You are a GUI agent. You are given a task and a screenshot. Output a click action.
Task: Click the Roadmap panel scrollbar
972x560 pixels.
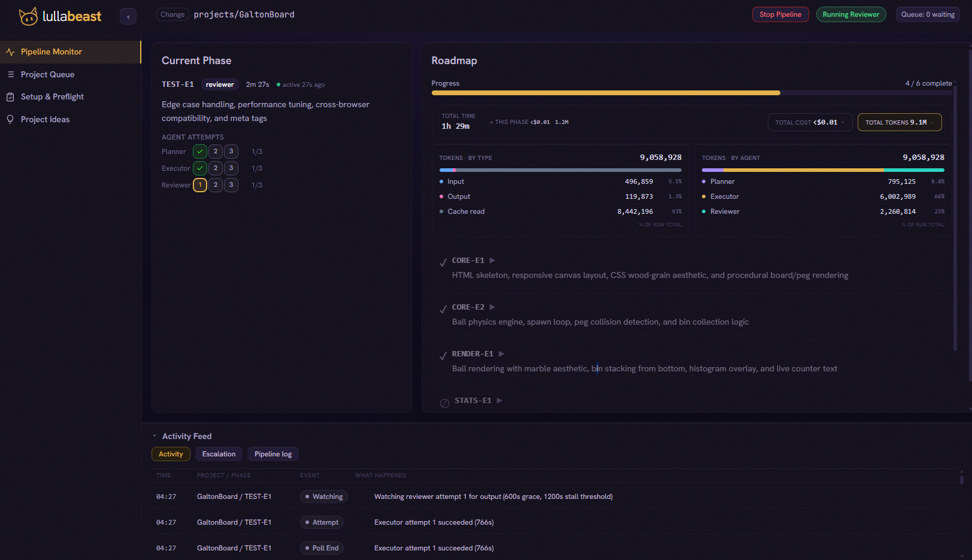point(955,219)
